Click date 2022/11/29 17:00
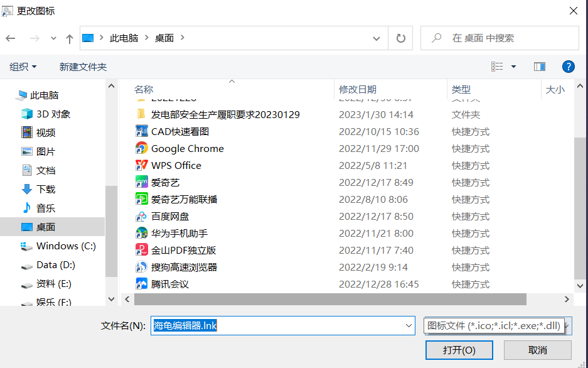Image resolution: width=588 pixels, height=368 pixels. pyautogui.click(x=379, y=149)
